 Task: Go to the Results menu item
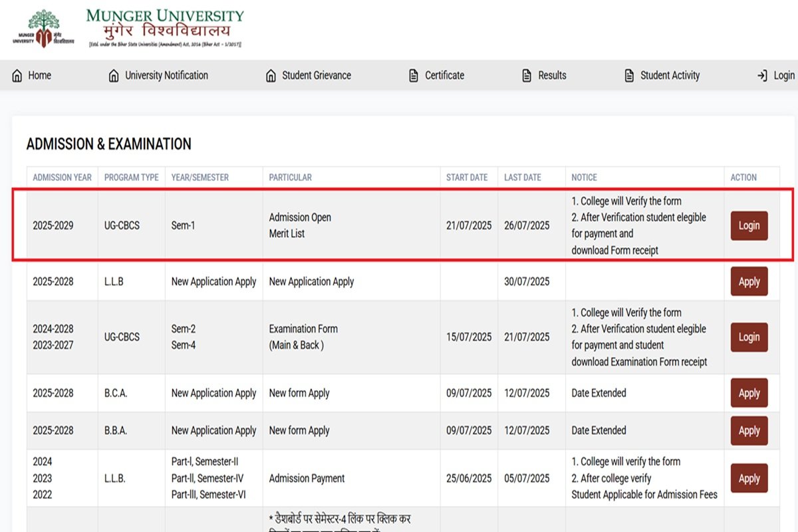[x=552, y=76]
